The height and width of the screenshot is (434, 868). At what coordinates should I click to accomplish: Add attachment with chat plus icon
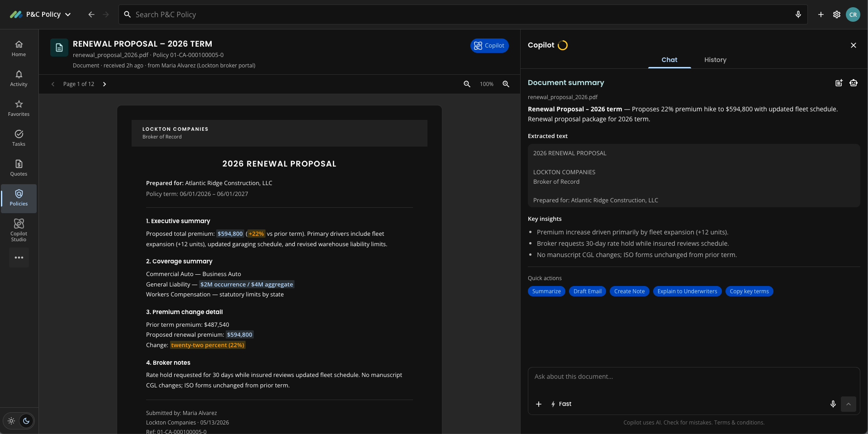[x=539, y=404]
